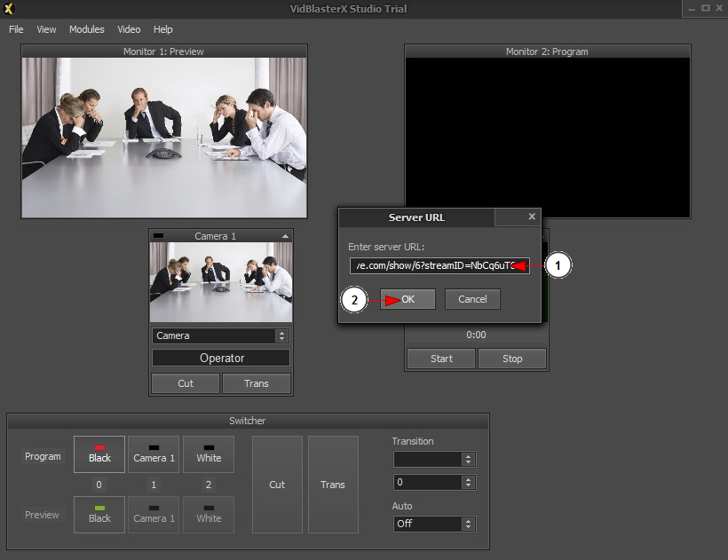Viewport: 728px width, 560px height.
Task: Select Black on the Program row
Action: pyautogui.click(x=99, y=454)
